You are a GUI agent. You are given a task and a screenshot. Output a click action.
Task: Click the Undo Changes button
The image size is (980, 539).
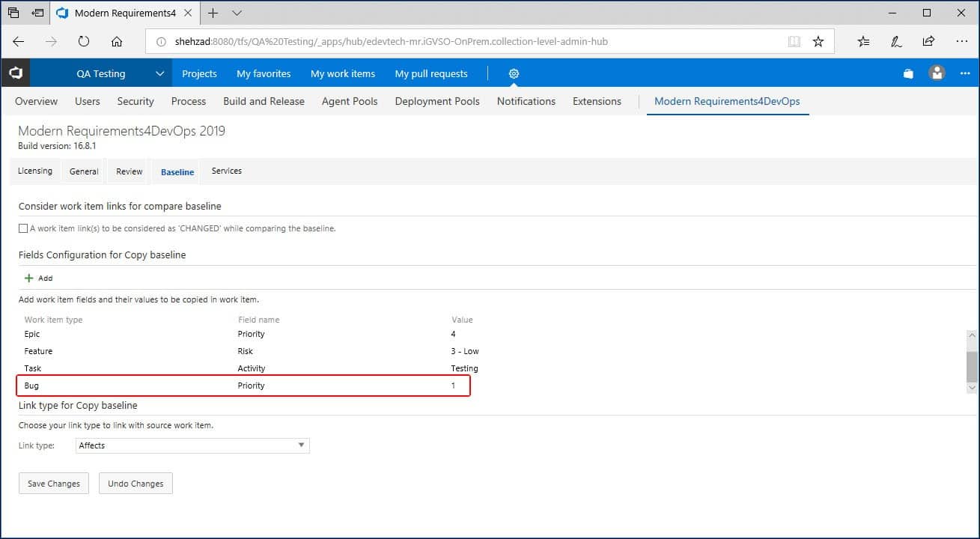136,484
